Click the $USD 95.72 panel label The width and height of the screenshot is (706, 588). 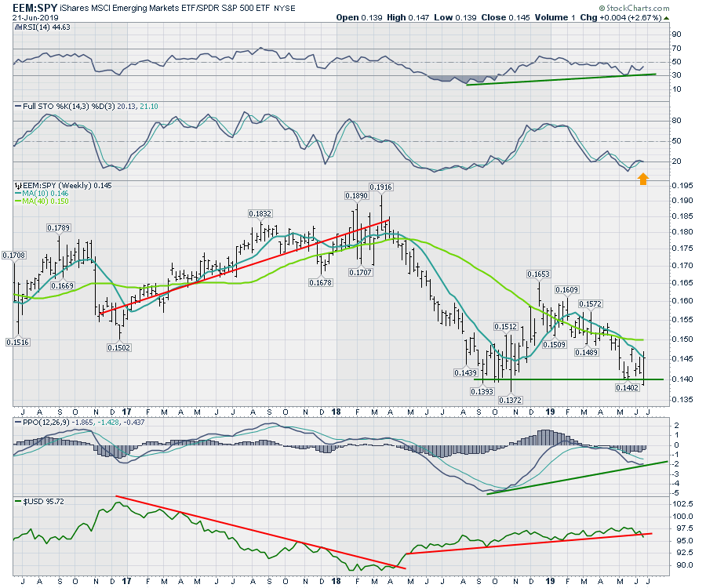[x=43, y=502]
